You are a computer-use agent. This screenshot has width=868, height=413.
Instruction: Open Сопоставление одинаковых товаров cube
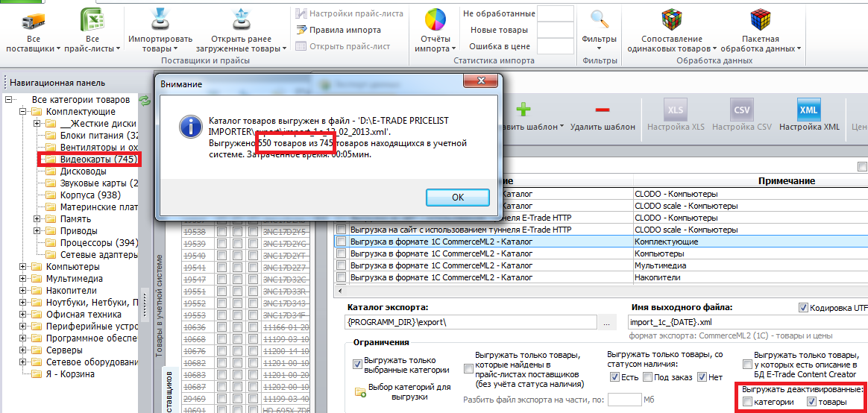coord(671,21)
